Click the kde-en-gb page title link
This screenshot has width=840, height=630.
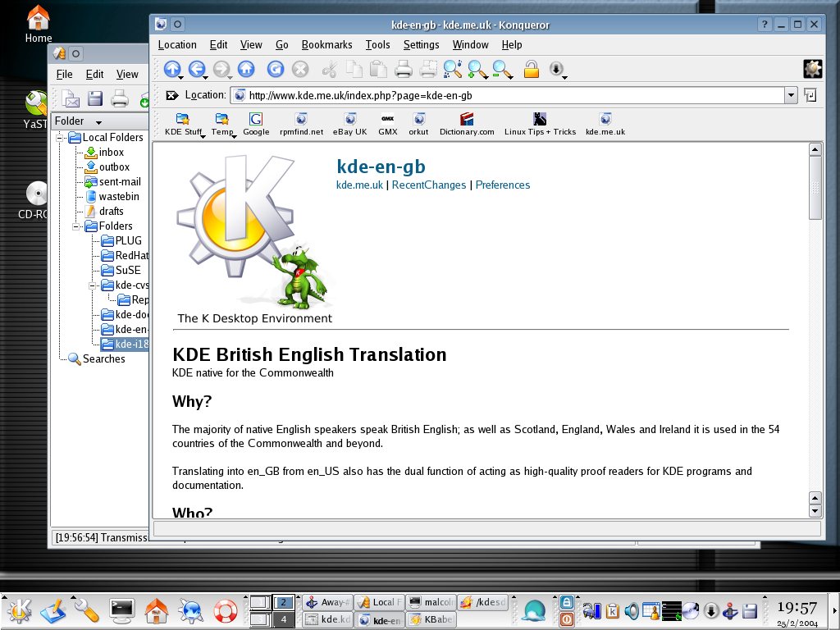(381, 166)
